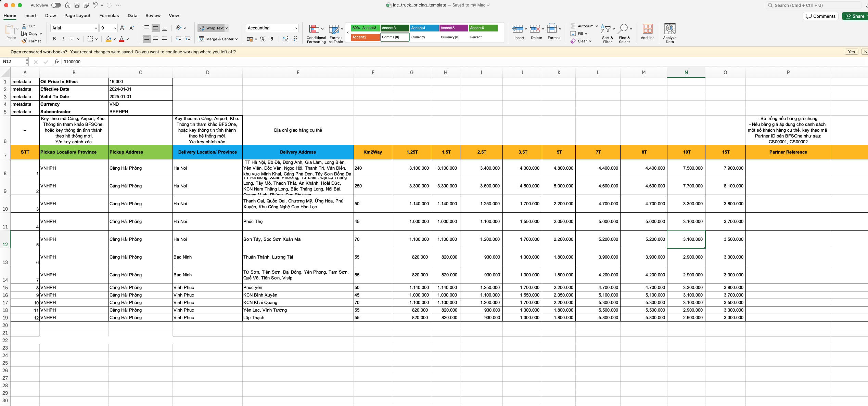Switch to the Formulas tab

(109, 16)
